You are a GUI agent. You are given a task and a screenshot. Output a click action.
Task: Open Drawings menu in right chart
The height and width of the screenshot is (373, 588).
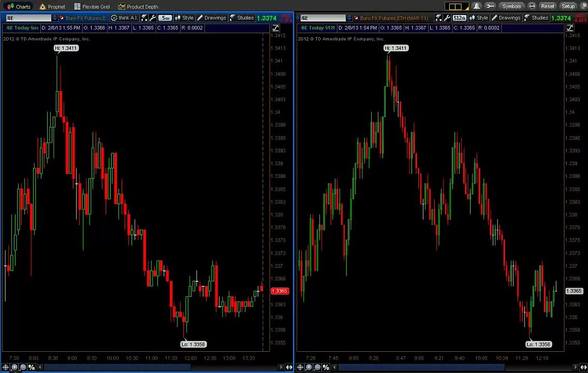[506, 18]
